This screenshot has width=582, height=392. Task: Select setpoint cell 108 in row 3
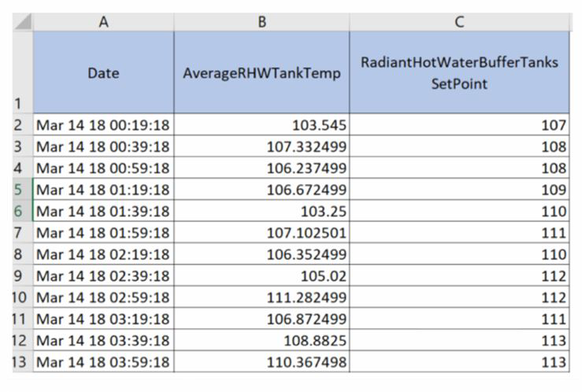(459, 146)
